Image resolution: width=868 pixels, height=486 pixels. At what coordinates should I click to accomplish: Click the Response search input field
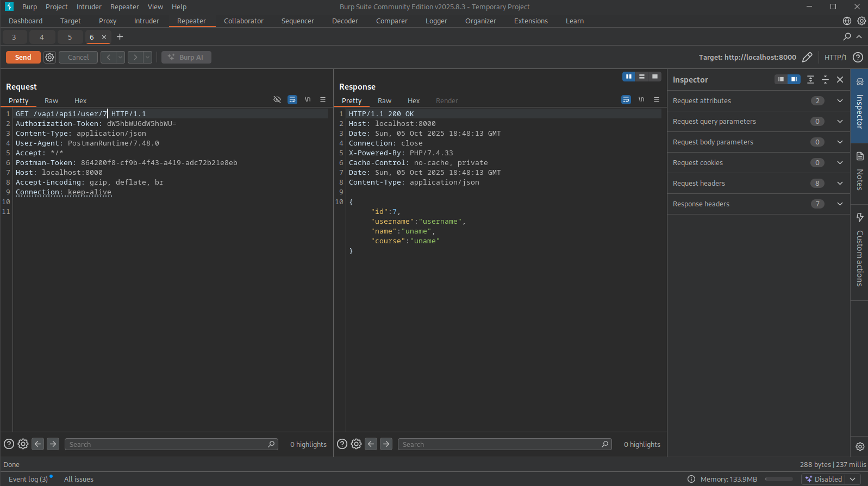pyautogui.click(x=500, y=444)
